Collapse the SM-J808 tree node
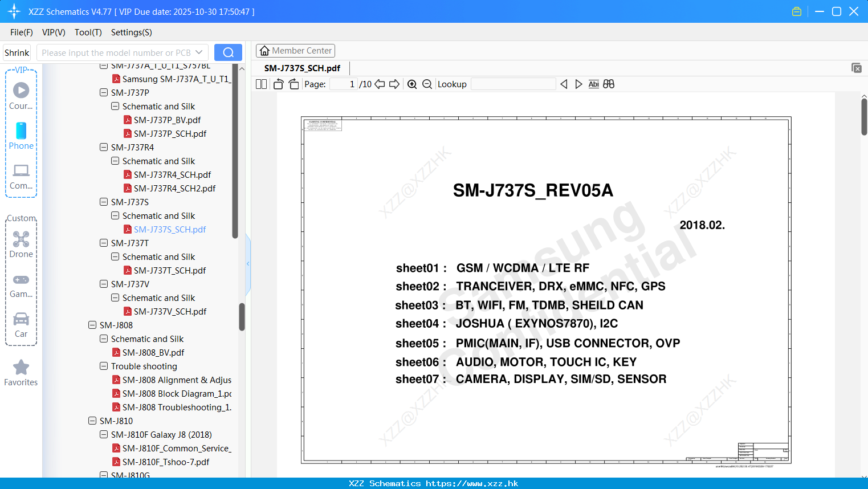This screenshot has height=489, width=868. click(x=92, y=325)
